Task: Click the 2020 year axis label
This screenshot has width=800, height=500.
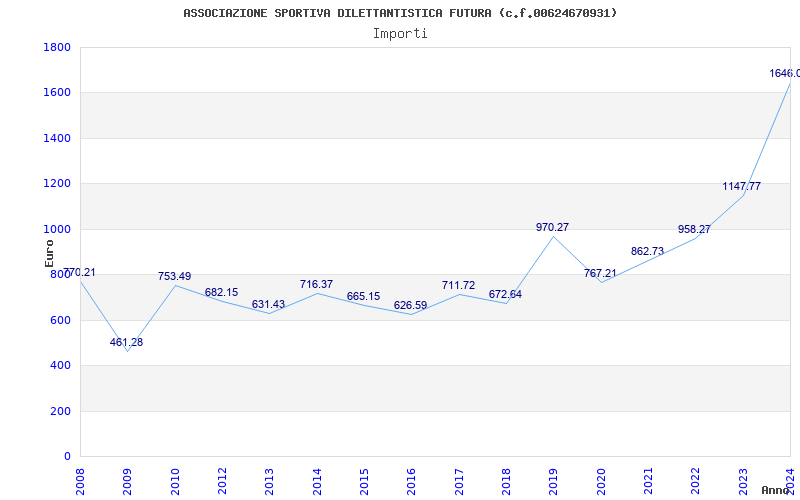Action: tap(601, 482)
